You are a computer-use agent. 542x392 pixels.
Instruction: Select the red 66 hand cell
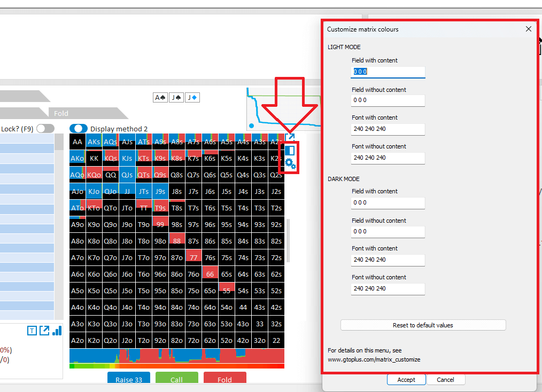[210, 274]
